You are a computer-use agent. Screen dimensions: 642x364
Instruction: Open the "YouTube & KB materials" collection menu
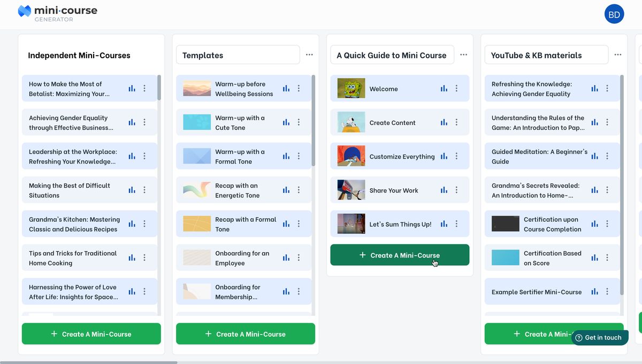(x=617, y=55)
